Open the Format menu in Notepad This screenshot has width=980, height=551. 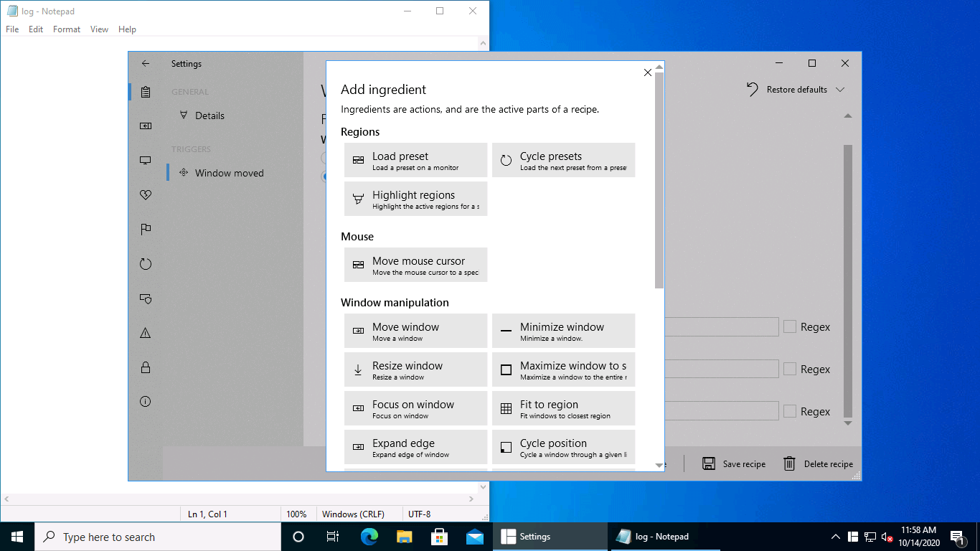point(67,29)
